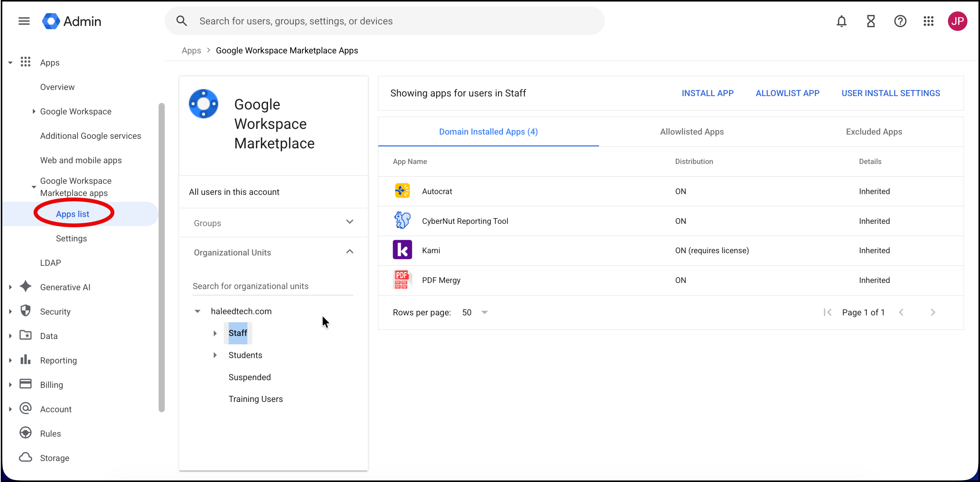Expand the Google Workspace sidebar item

coord(34,111)
